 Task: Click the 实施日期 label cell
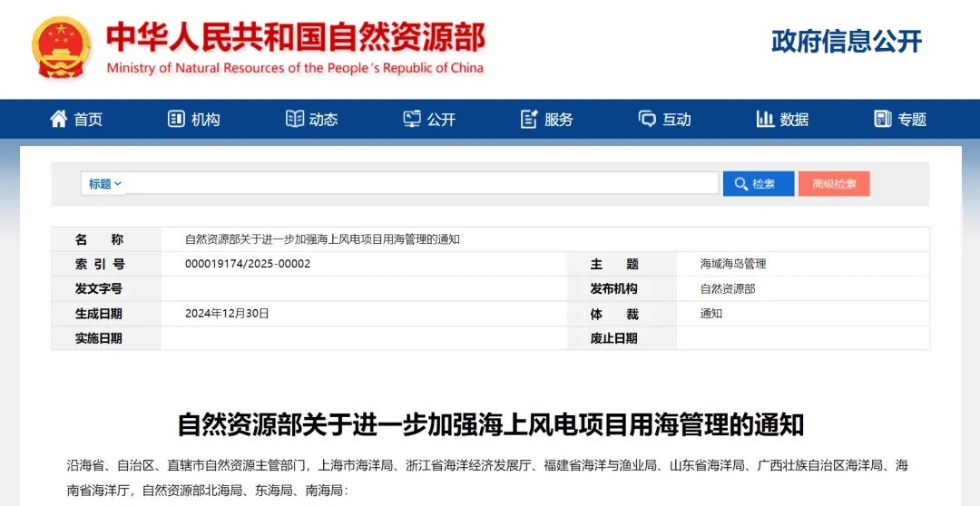(106, 338)
